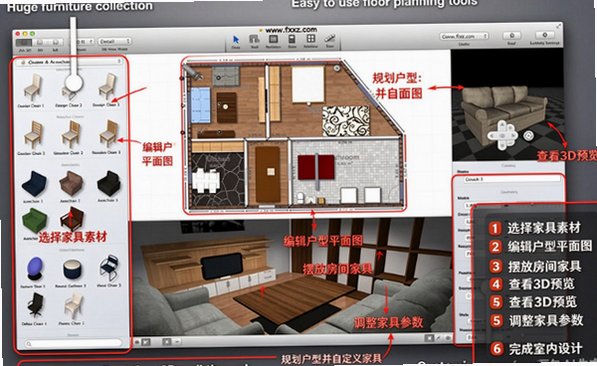Select the beige chair thumbnail labeled Chair 1
This screenshot has width=597, height=366.
pyautogui.click(x=32, y=87)
